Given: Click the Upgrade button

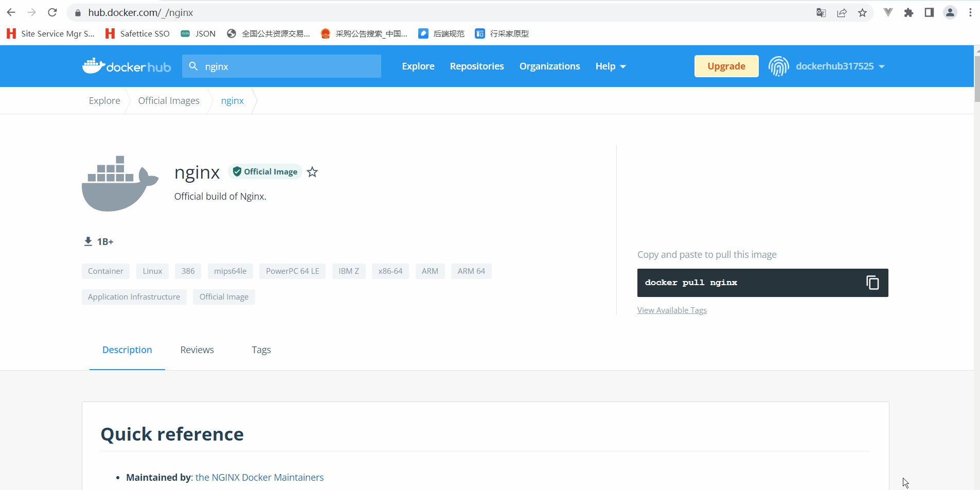Looking at the screenshot, I should (x=726, y=66).
